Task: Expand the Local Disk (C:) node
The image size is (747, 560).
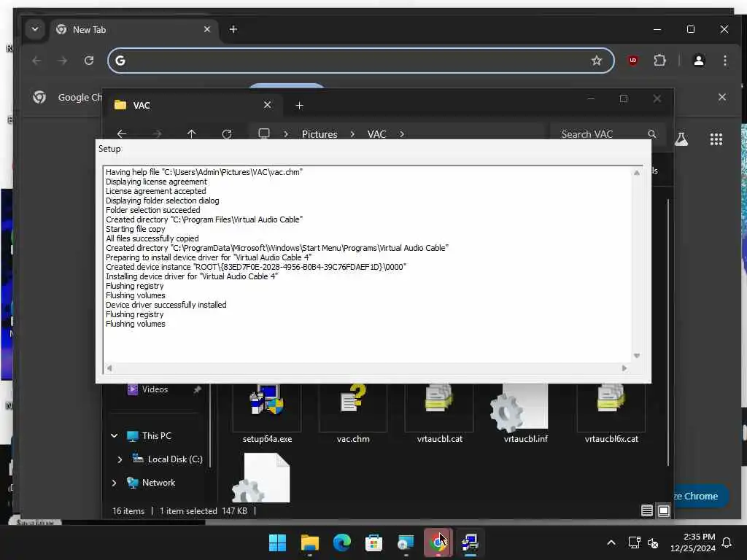Action: (120, 459)
